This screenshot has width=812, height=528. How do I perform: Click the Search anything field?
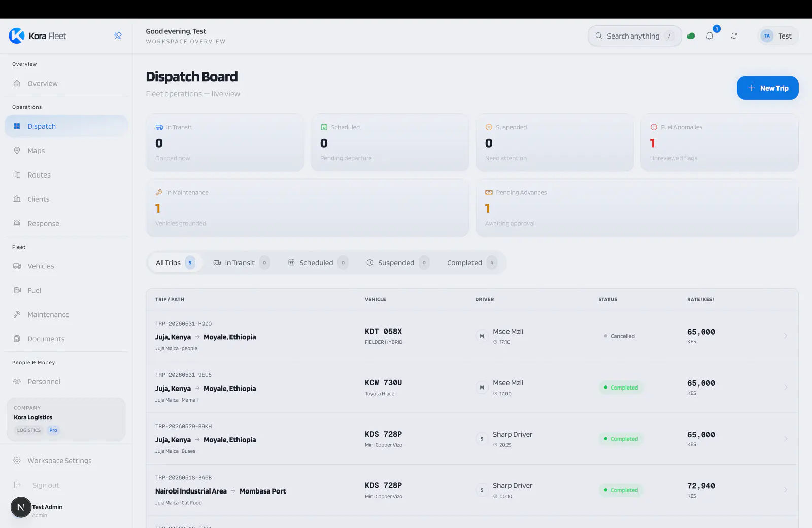click(x=634, y=36)
